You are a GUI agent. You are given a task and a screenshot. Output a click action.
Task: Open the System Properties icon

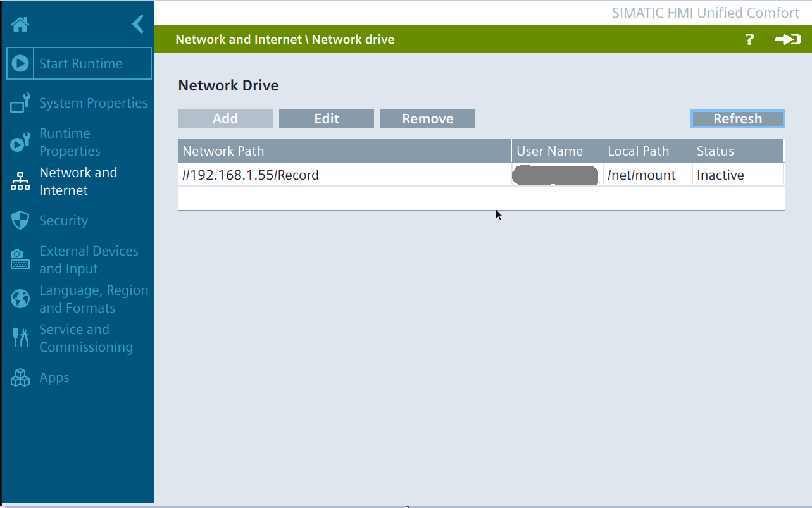20,103
